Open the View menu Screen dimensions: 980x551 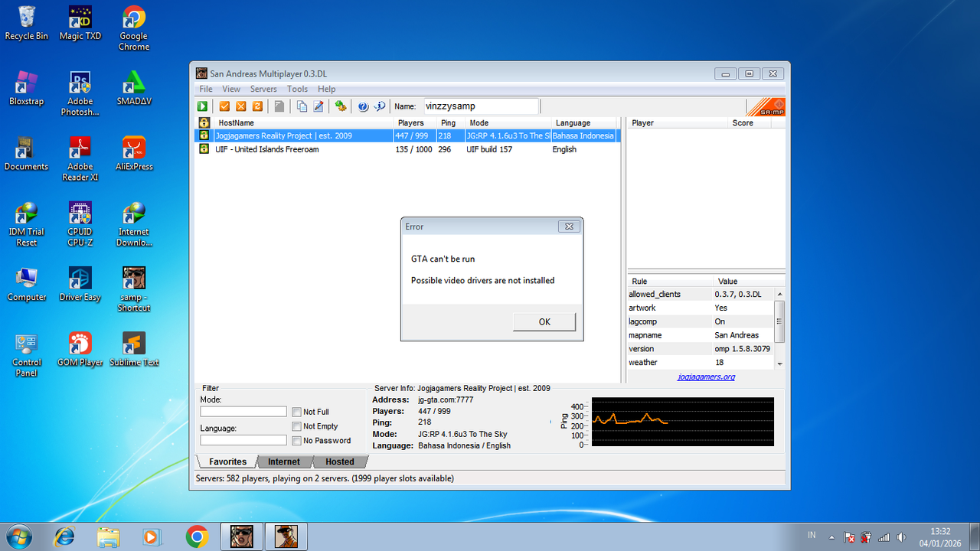[231, 89]
